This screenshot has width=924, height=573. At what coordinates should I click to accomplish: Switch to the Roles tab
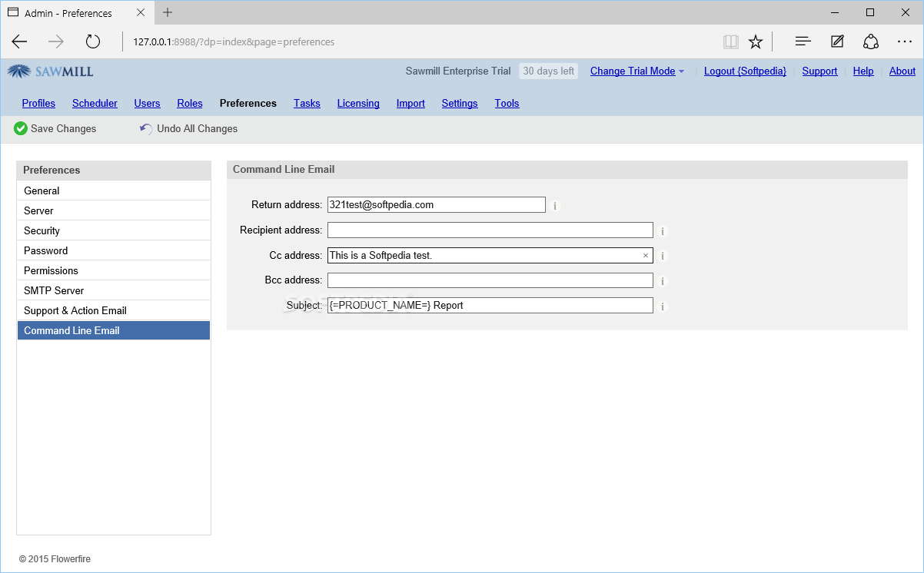pos(190,103)
